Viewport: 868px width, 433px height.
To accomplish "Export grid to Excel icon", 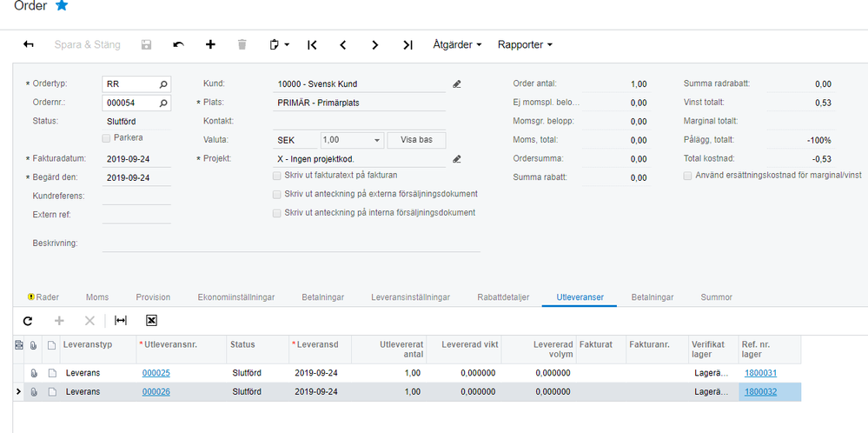I will 151,320.
